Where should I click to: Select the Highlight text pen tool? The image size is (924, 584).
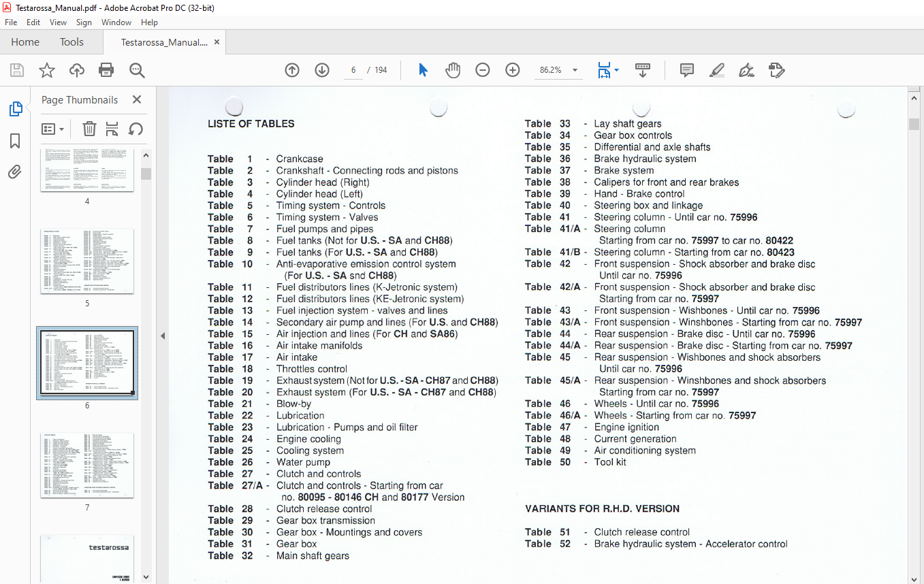pyautogui.click(x=717, y=70)
